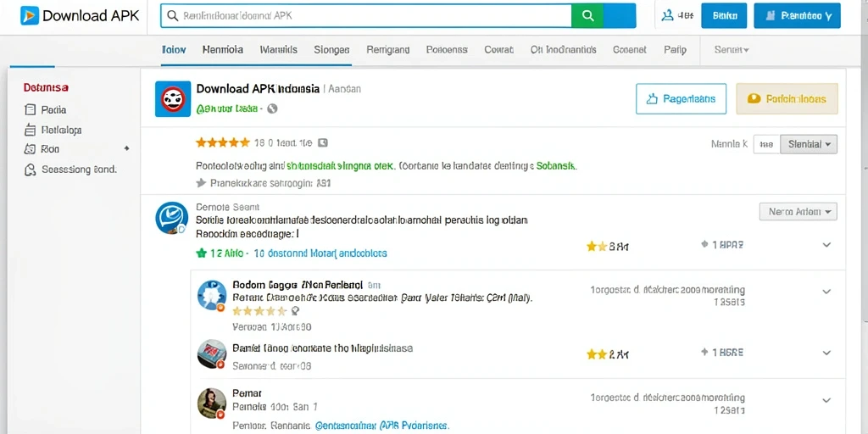
Task: Click the green star 12 Aiio link
Action: 219,253
